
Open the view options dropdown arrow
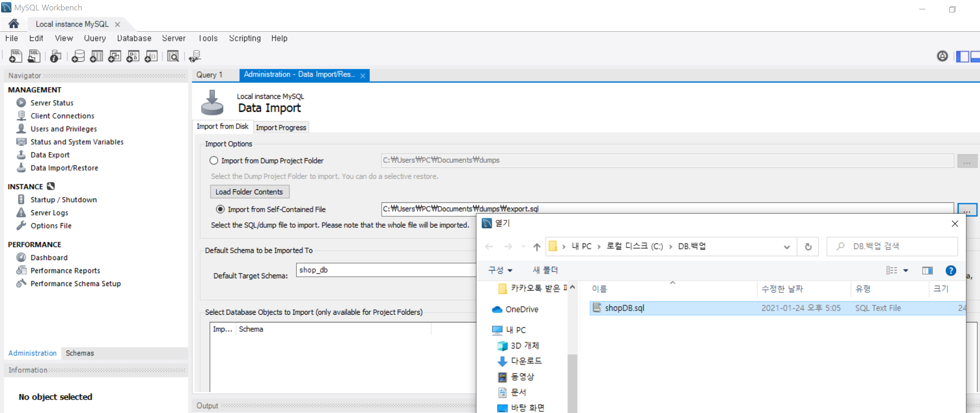click(906, 270)
